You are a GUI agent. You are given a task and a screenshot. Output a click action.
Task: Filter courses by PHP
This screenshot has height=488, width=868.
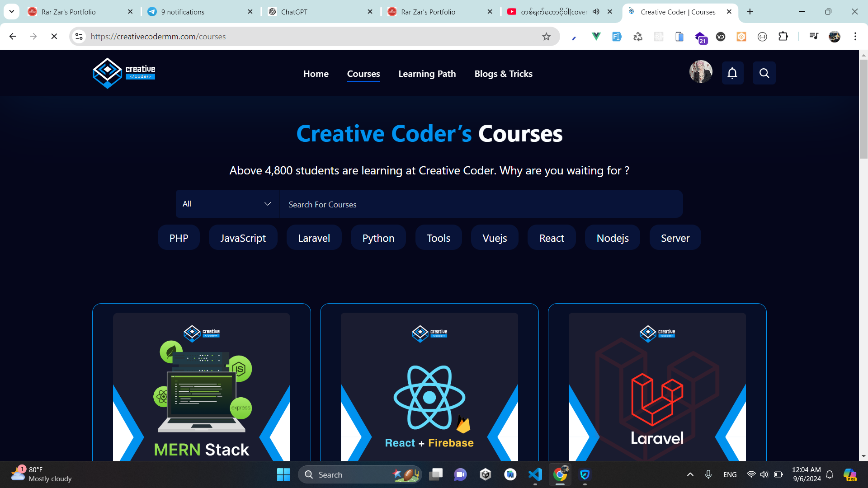tap(179, 238)
